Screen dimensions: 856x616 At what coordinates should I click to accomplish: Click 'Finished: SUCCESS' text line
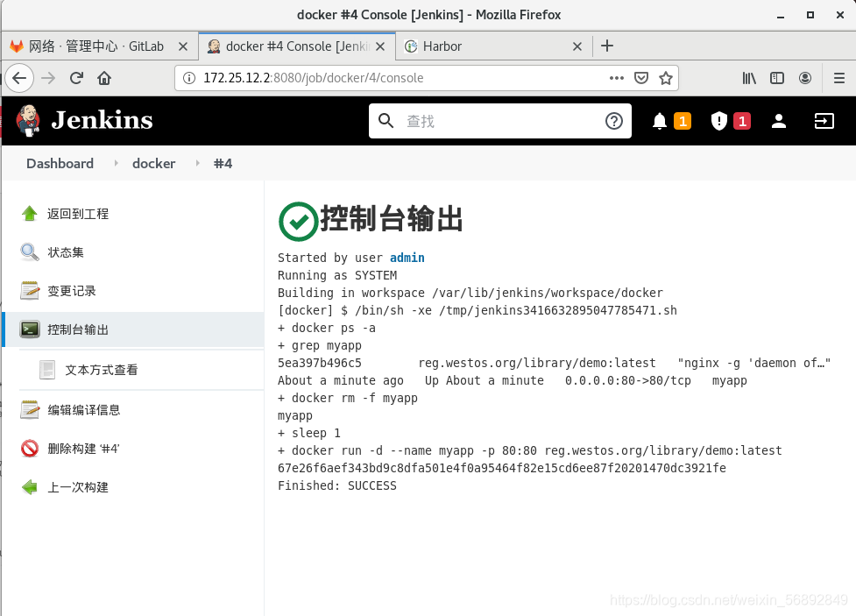coord(336,485)
